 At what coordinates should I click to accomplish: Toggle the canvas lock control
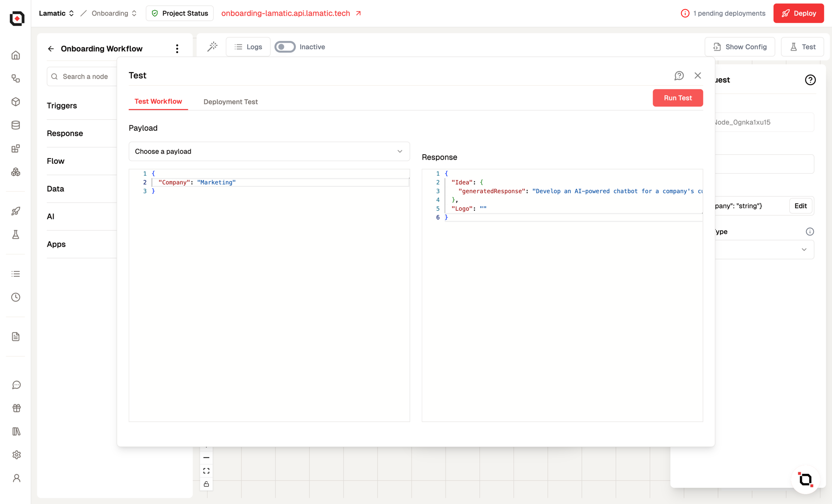[206, 484]
